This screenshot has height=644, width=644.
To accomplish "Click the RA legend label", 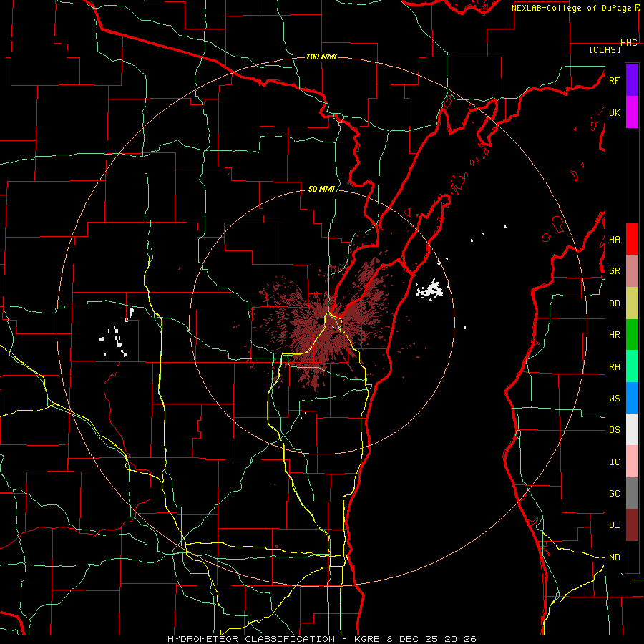I will pos(614,366).
